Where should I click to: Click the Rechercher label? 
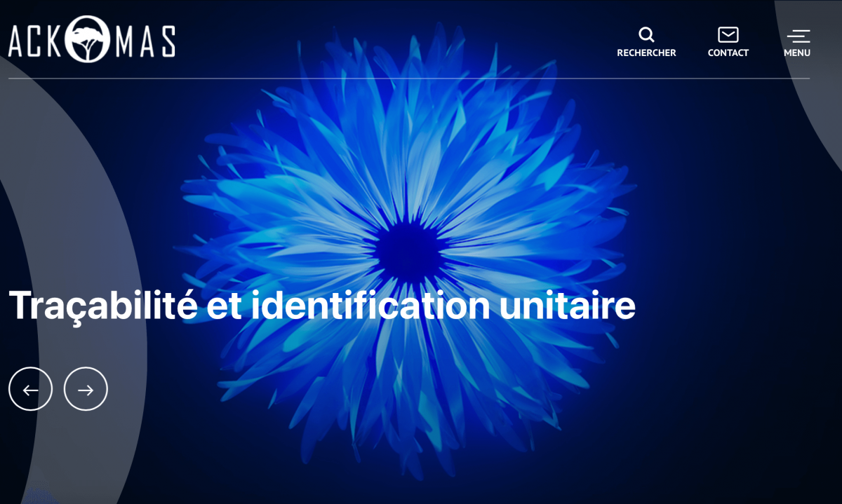tap(646, 53)
